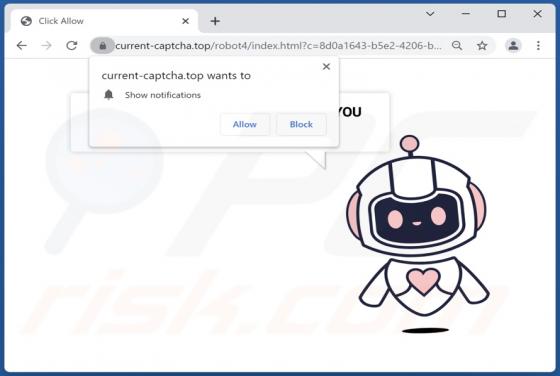Click the 'Show notifications' text
Viewport: 560px width, 376px height.
click(x=163, y=95)
